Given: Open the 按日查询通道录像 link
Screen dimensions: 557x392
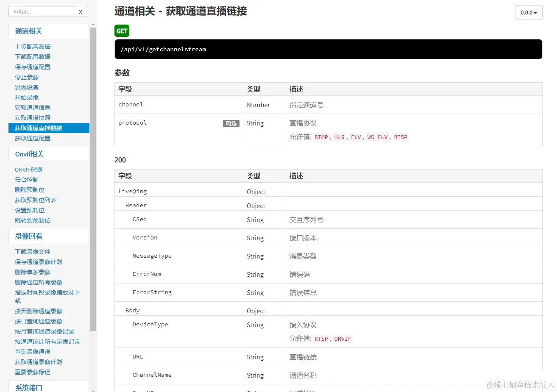Looking at the screenshot, I should click(x=39, y=321).
